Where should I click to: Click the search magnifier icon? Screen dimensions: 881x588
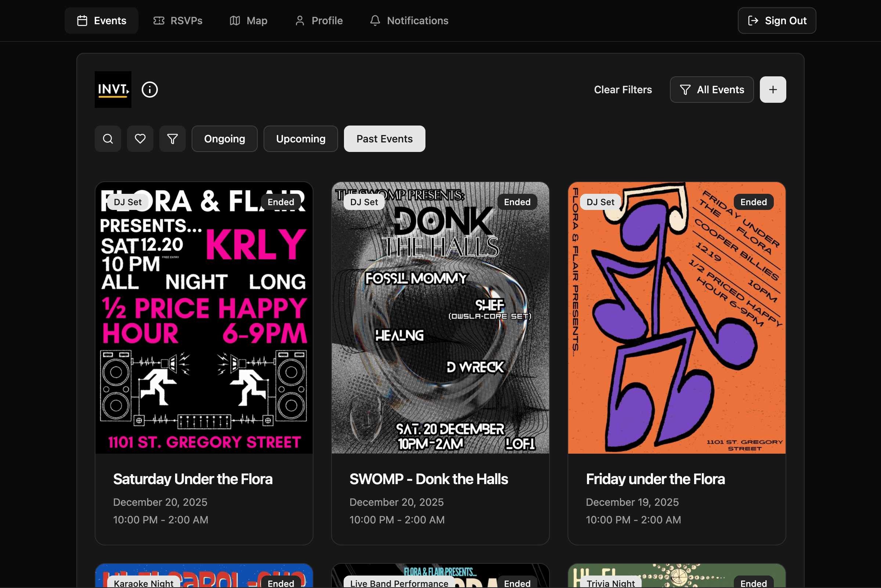point(108,139)
